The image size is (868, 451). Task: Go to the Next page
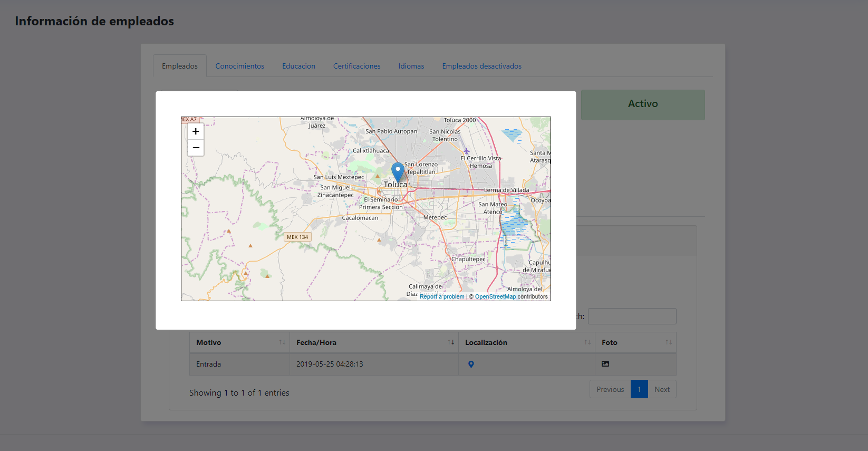[662, 389]
